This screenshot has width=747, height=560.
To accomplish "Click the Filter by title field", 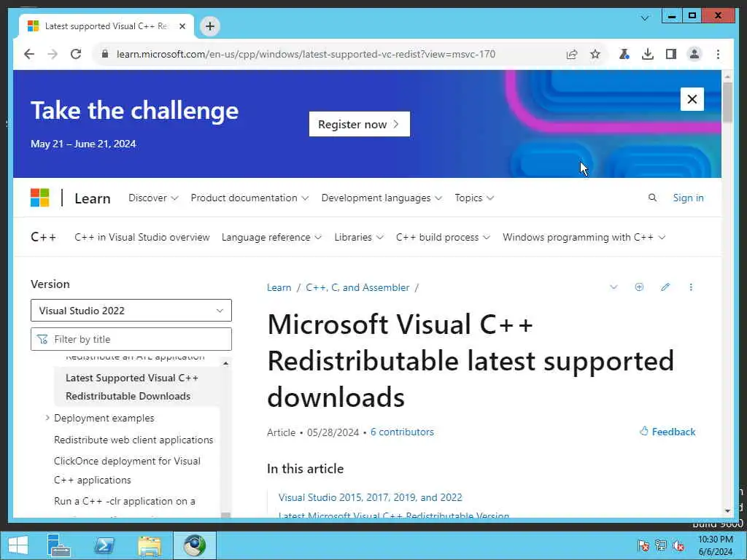I will 131,339.
